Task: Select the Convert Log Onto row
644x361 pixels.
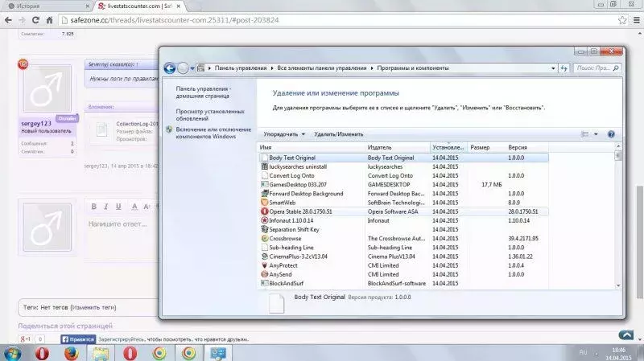Action: 403,175
